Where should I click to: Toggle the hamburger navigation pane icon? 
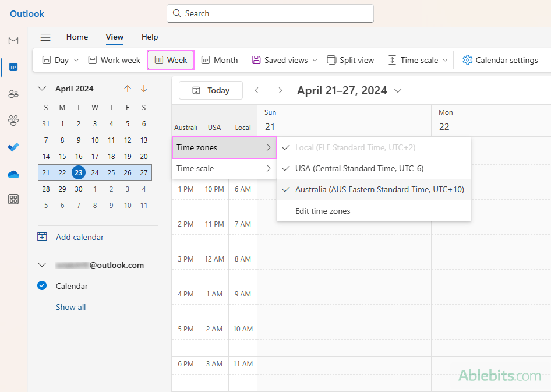pyautogui.click(x=45, y=37)
